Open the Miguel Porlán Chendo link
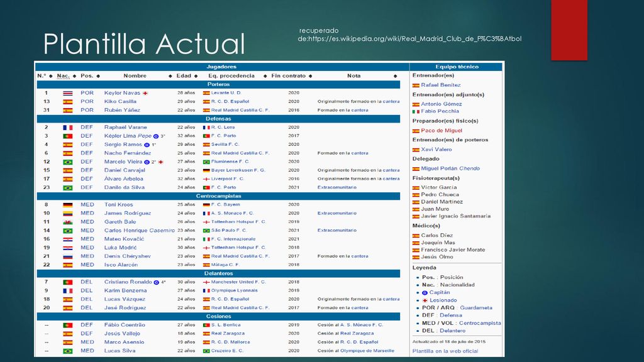Screen dimensions: 644x362 click(x=450, y=168)
